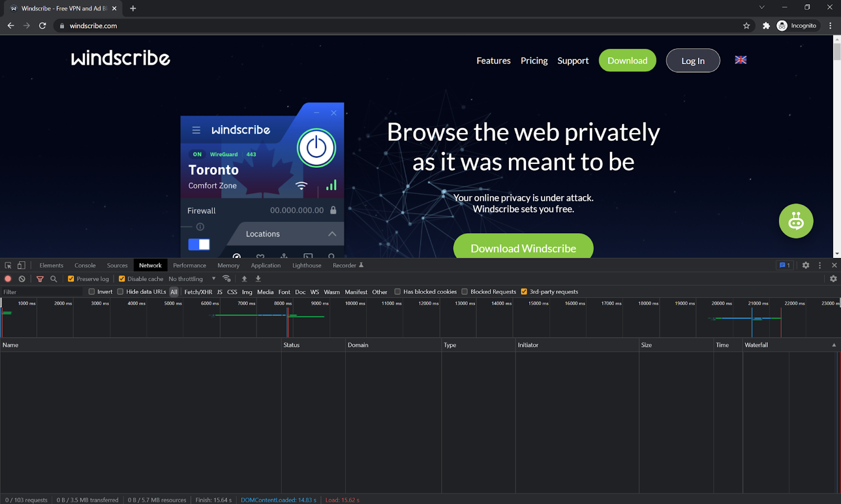Clear the network log
Screen dimensions: 841x504
pos(22,279)
